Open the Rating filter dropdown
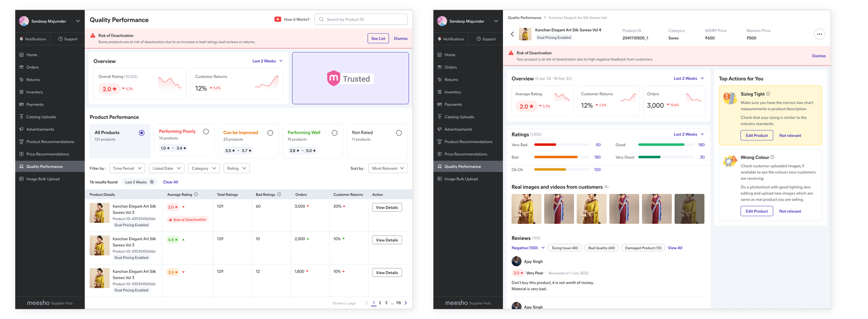Screen dimensions: 868x319 click(x=236, y=168)
